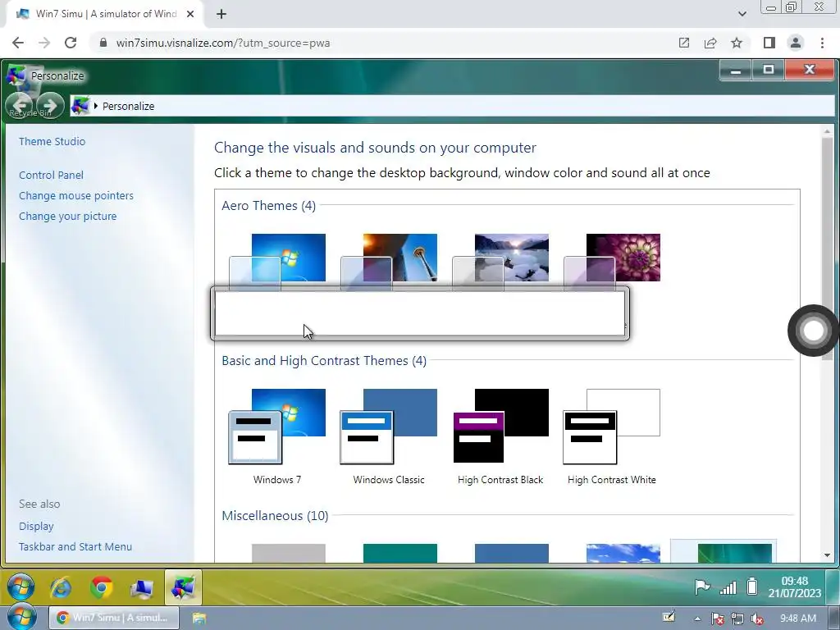Launch Chrome from simulator taskbar
The width and height of the screenshot is (840, 630).
[101, 587]
